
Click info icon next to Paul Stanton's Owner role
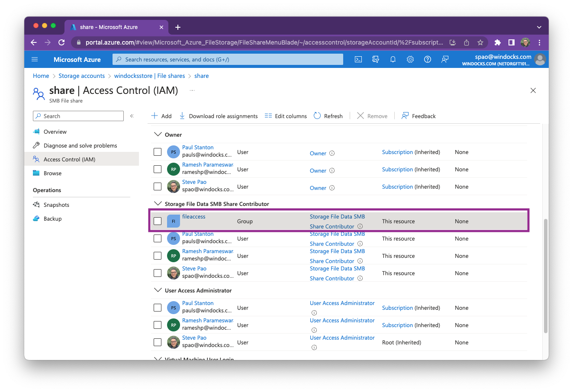[332, 153]
